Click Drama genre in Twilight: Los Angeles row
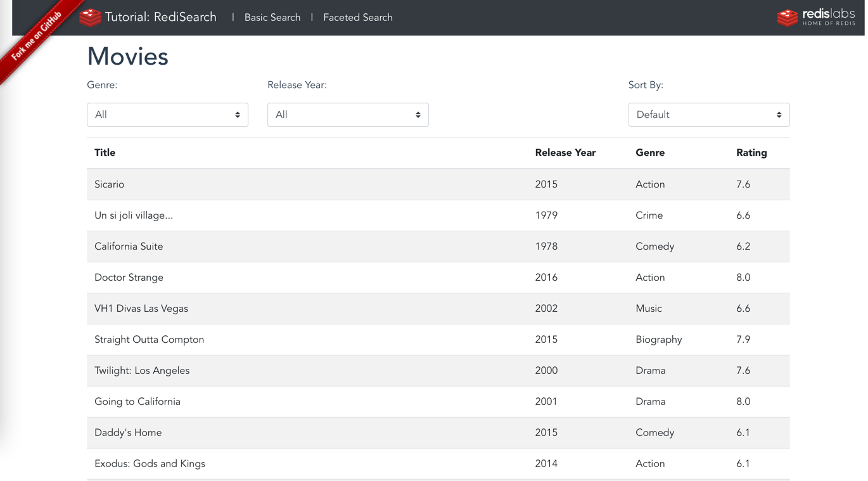868x481 pixels. click(651, 371)
